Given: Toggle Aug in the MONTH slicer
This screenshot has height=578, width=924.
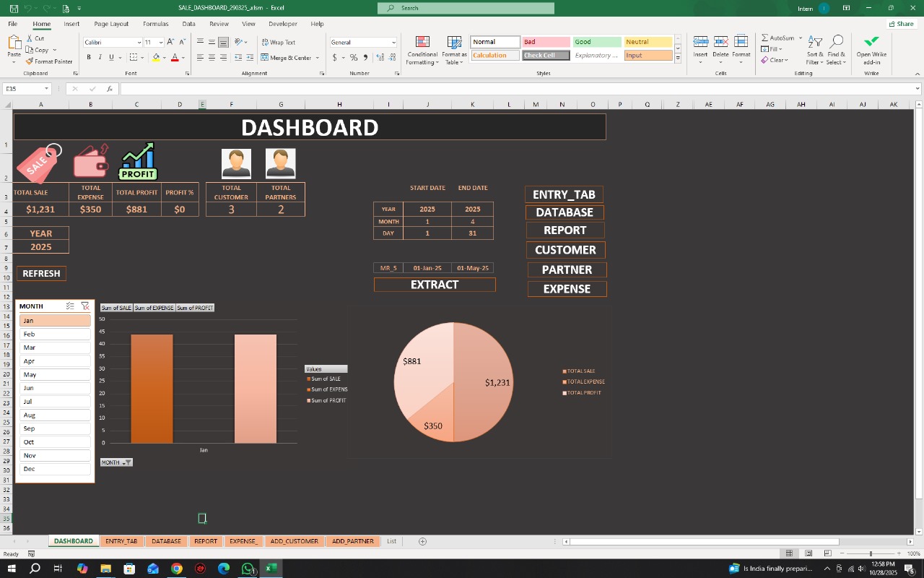Looking at the screenshot, I should click(x=54, y=415).
